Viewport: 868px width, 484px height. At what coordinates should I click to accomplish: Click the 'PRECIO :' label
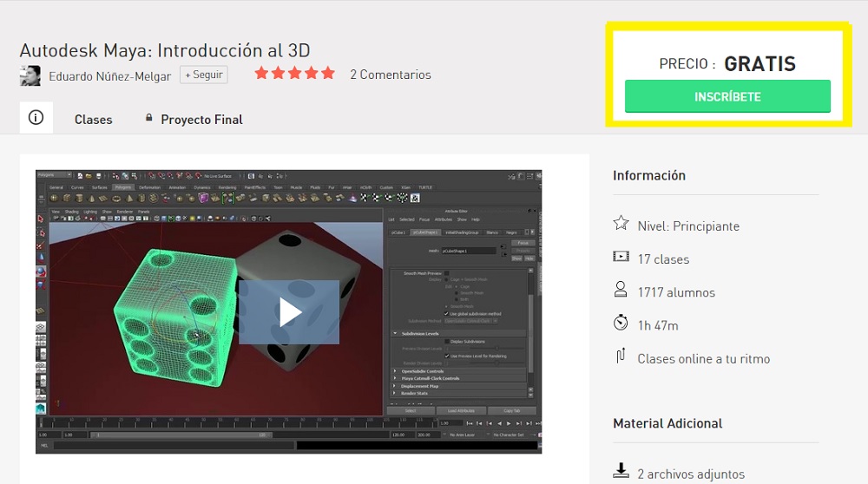pos(687,64)
